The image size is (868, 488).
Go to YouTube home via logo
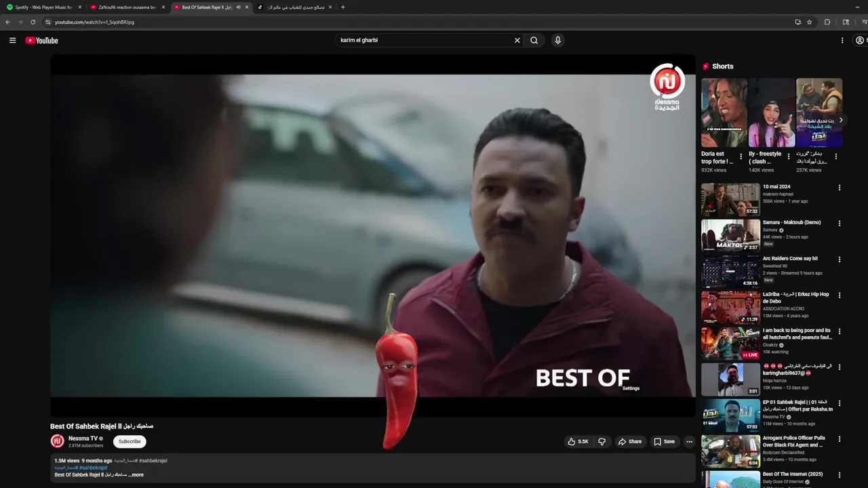[42, 41]
